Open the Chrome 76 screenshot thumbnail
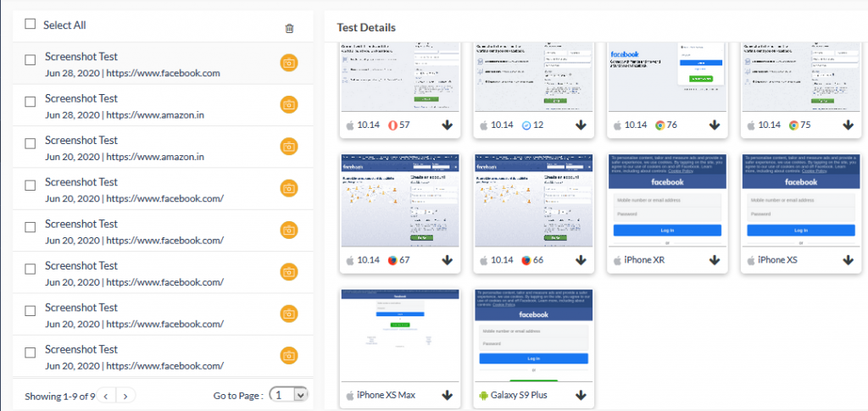The height and width of the screenshot is (411, 868). coord(668,77)
